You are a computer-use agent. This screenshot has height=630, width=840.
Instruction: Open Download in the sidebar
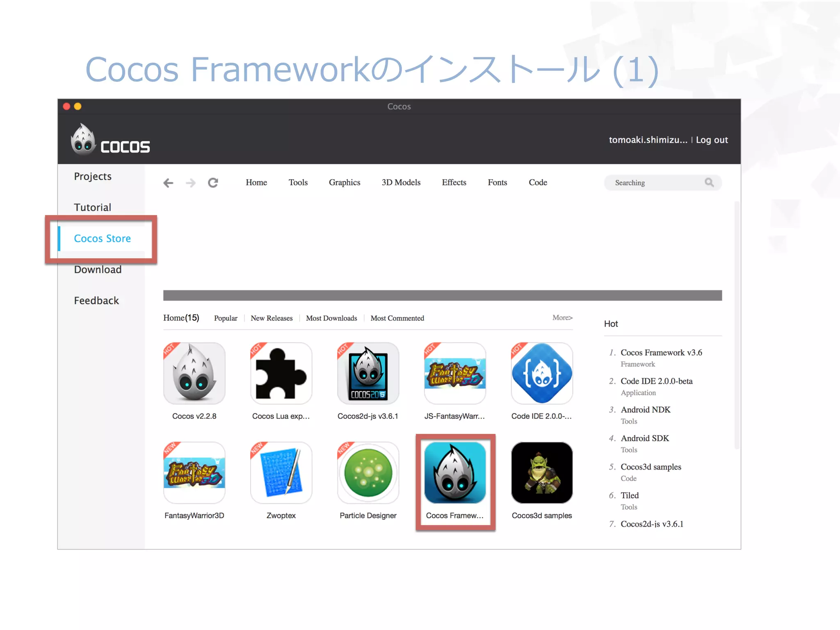tap(98, 269)
